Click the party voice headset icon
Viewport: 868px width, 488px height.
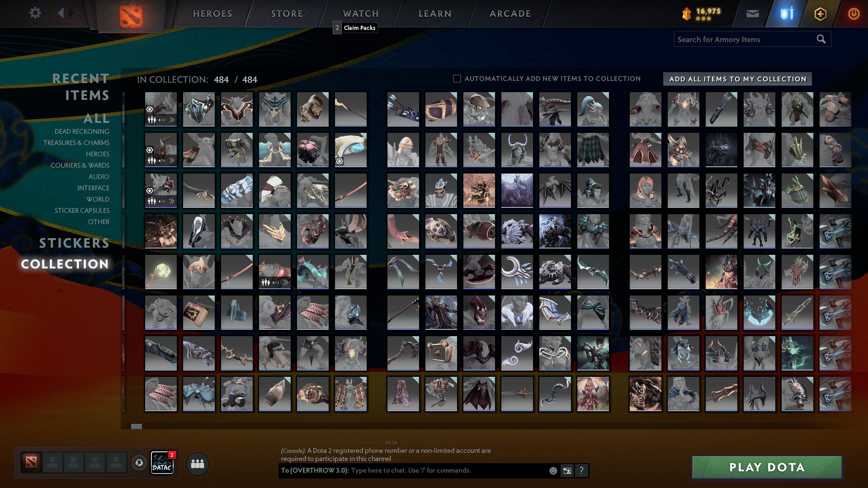139,463
